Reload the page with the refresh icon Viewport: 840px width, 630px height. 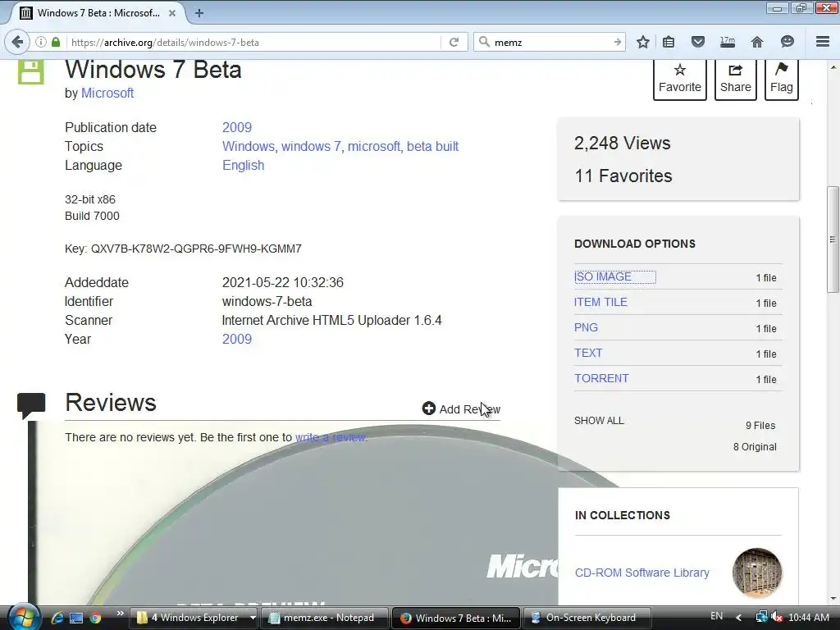[454, 42]
